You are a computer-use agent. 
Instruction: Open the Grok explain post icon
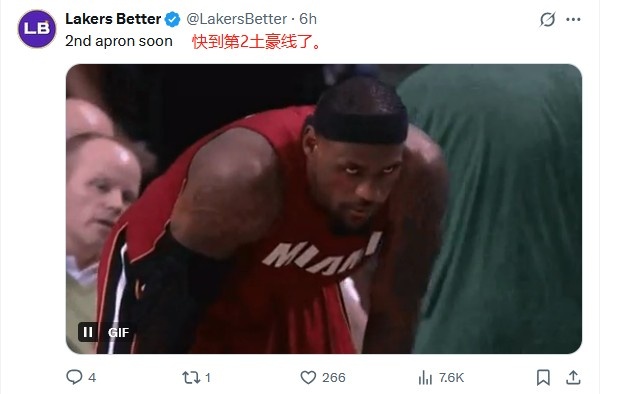[x=547, y=19]
